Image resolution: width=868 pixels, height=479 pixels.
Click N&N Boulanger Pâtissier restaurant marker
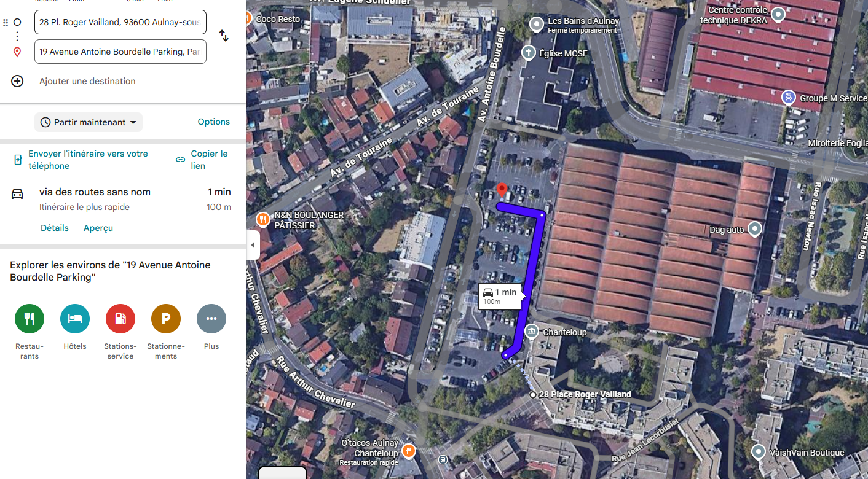point(263,219)
